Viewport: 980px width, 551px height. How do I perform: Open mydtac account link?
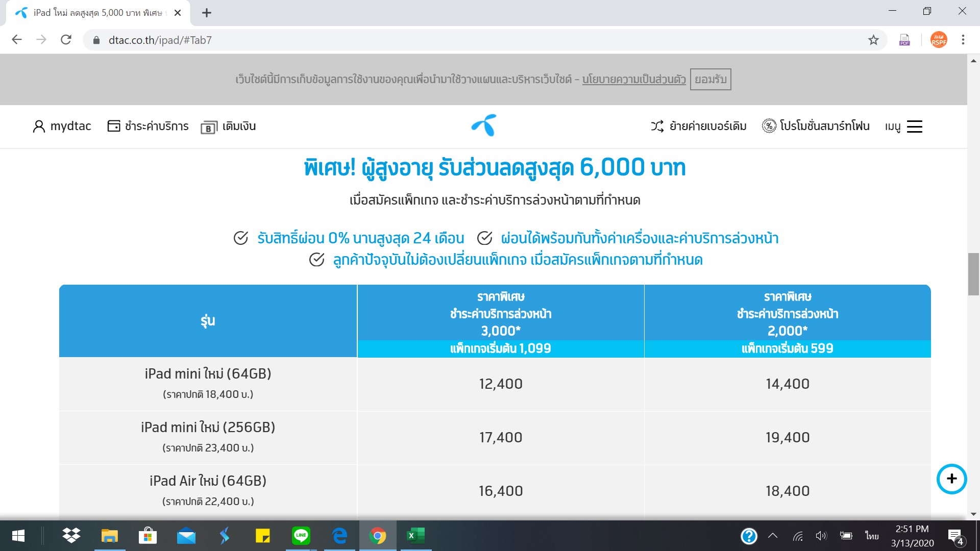click(x=62, y=126)
